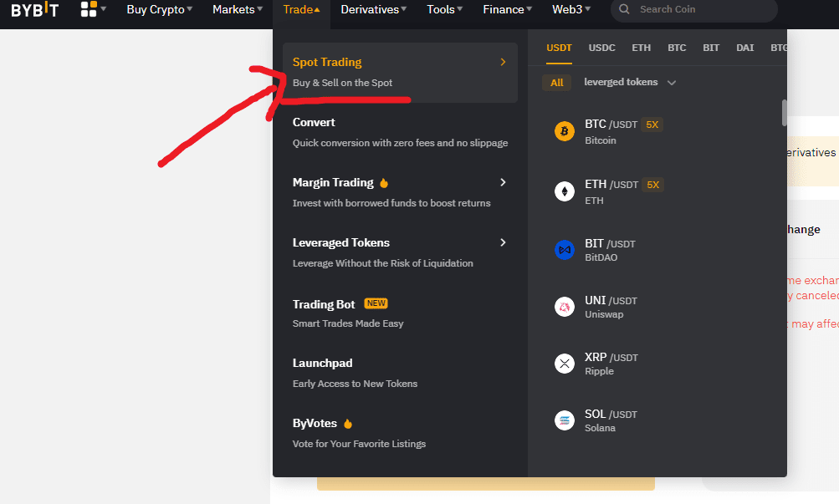The image size is (839, 504).
Task: Click 'Invest with borrowed funds' description
Action: click(391, 203)
